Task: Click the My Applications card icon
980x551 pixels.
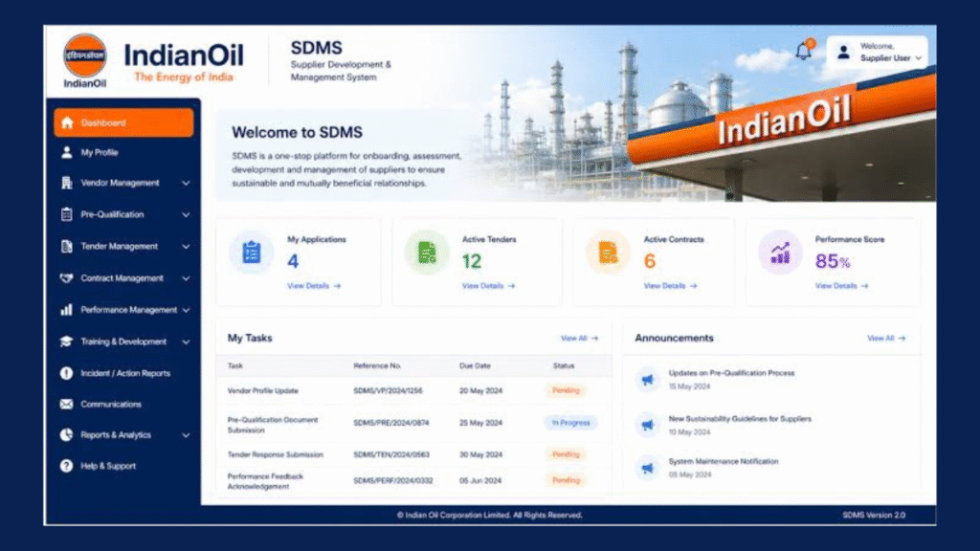Action: pyautogui.click(x=252, y=253)
